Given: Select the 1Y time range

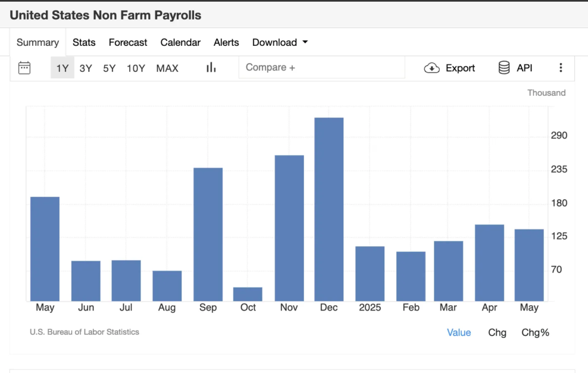Looking at the screenshot, I should click(62, 68).
